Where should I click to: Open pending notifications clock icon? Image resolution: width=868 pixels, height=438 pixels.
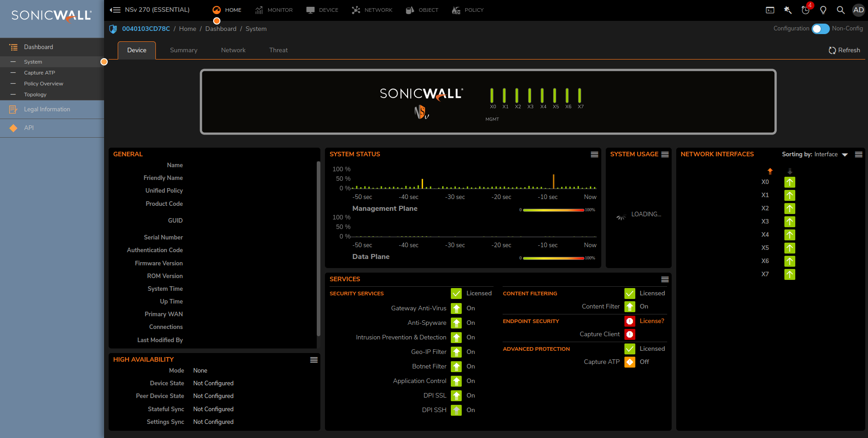coord(805,10)
